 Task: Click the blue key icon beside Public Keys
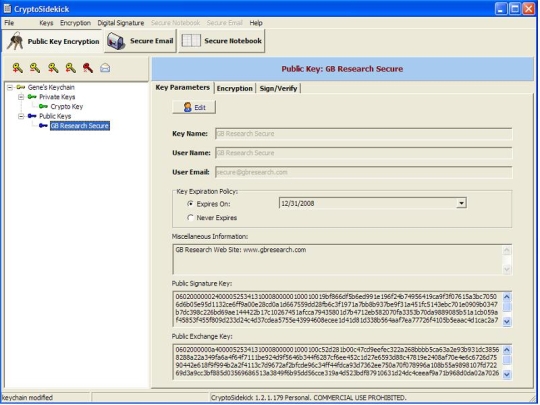[32, 116]
